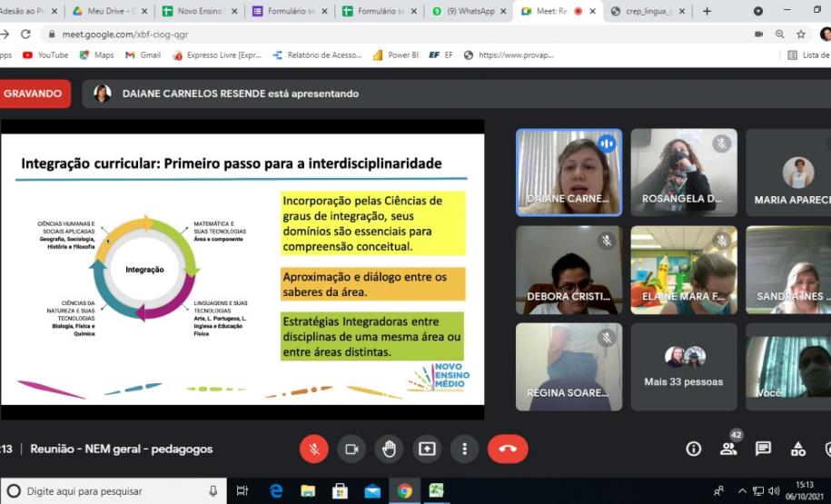
Task: Click the GRAVANDO recording indicator
Action: [x=34, y=94]
